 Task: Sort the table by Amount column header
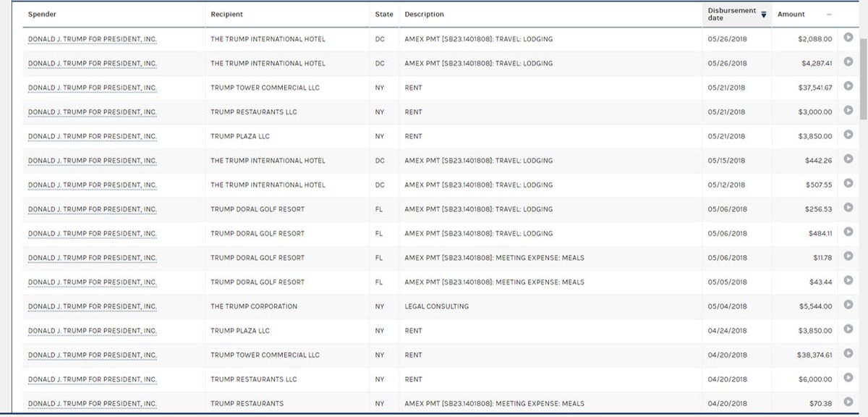coord(791,14)
